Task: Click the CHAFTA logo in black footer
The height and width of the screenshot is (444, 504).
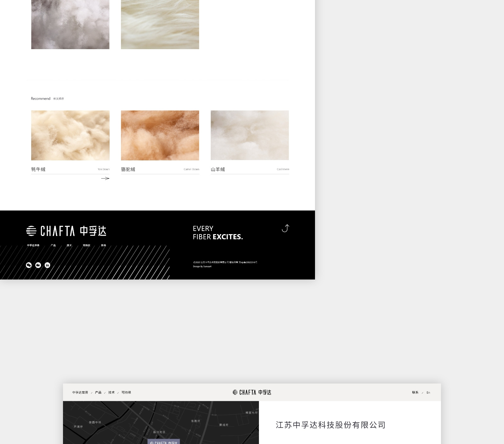Action: (66, 231)
